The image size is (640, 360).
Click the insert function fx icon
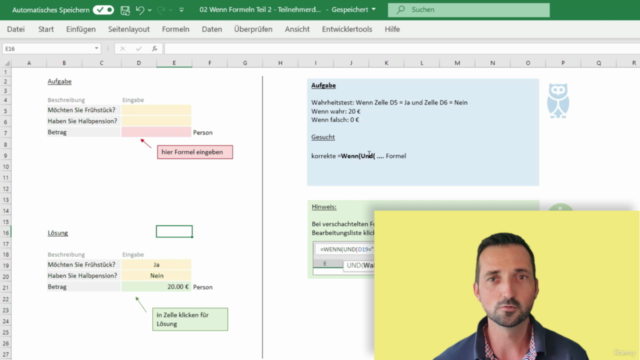(x=155, y=49)
